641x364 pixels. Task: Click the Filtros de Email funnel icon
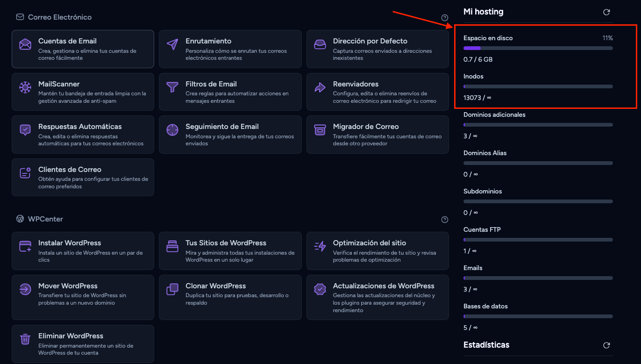pyautogui.click(x=172, y=87)
